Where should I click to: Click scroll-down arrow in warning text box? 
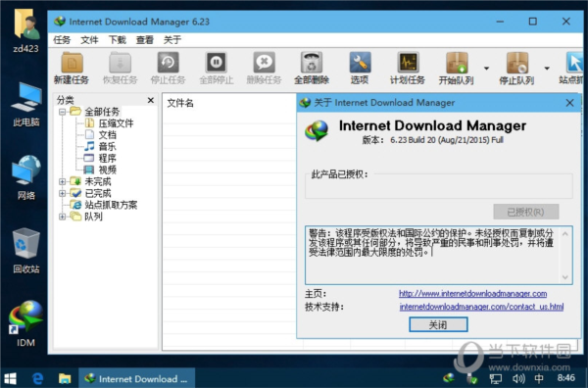tap(565, 277)
